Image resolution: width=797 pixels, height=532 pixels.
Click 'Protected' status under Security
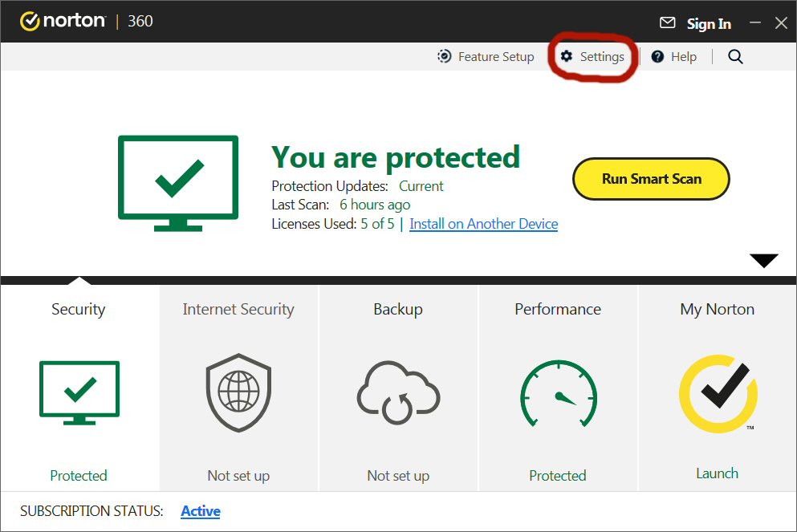pos(79,476)
